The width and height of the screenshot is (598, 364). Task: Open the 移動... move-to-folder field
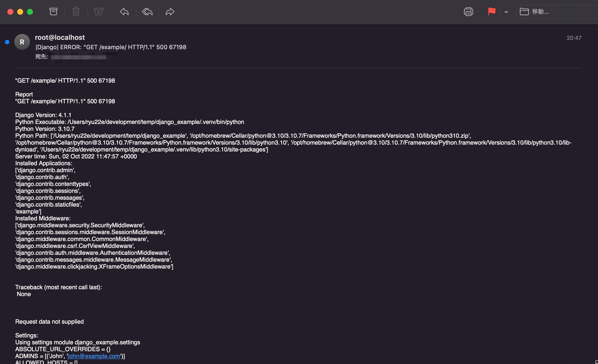[x=557, y=12]
